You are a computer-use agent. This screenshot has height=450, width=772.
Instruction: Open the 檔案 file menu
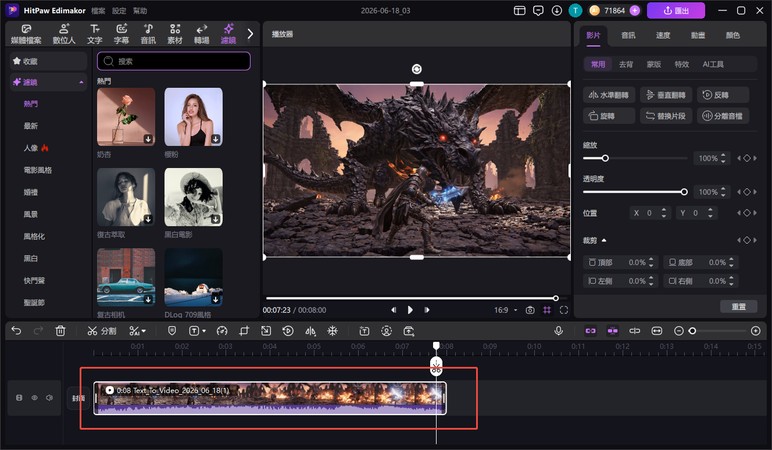[x=98, y=10]
